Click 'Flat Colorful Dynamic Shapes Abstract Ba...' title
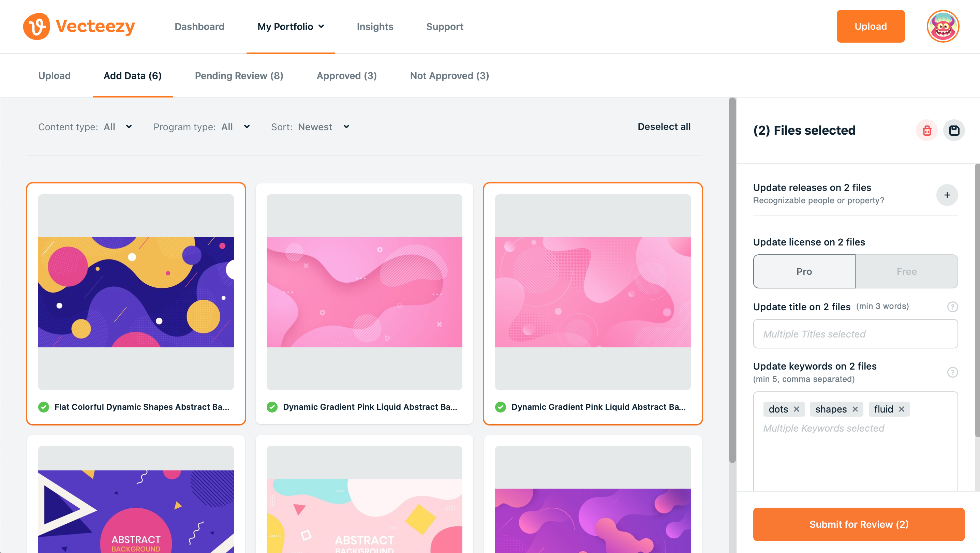The height and width of the screenshot is (553, 980). [142, 407]
